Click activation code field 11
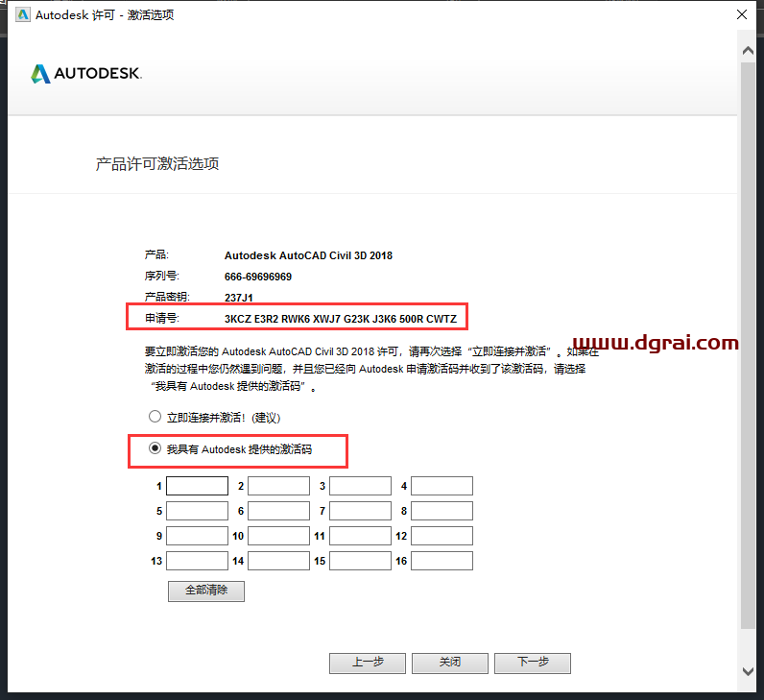 pyautogui.click(x=360, y=536)
